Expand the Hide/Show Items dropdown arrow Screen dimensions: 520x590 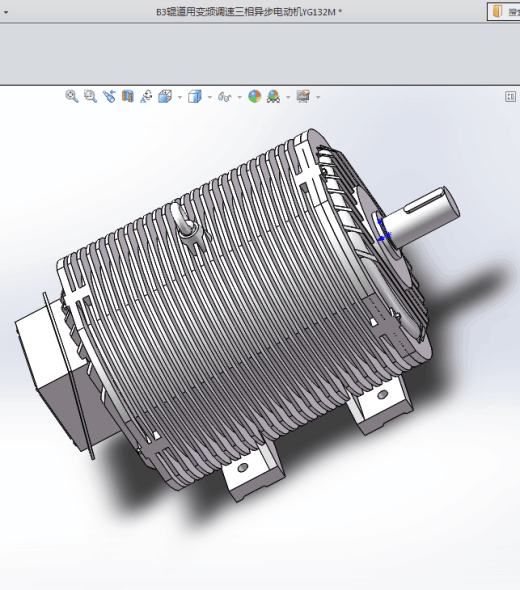(240, 97)
